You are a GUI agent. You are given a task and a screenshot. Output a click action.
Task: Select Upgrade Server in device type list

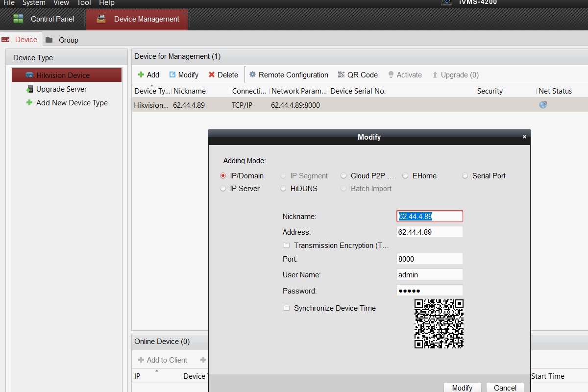61,89
